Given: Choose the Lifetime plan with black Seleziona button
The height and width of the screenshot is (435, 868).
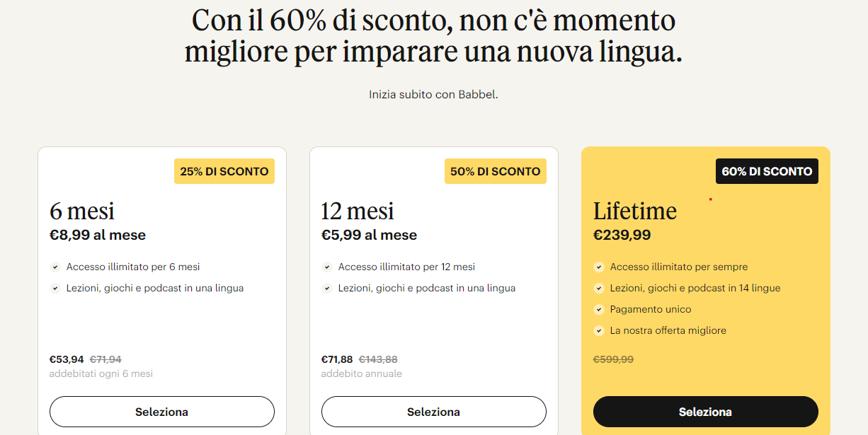Looking at the screenshot, I should [705, 412].
